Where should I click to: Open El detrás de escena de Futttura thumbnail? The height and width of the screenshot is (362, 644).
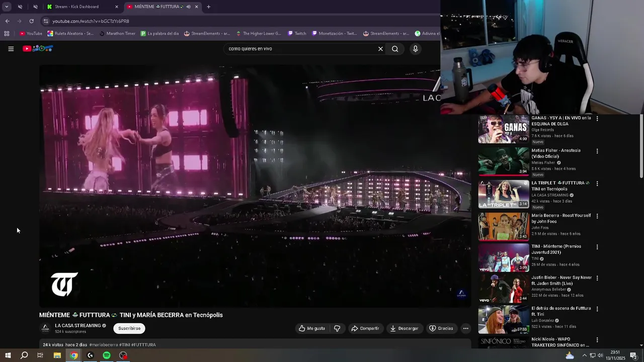click(x=503, y=319)
